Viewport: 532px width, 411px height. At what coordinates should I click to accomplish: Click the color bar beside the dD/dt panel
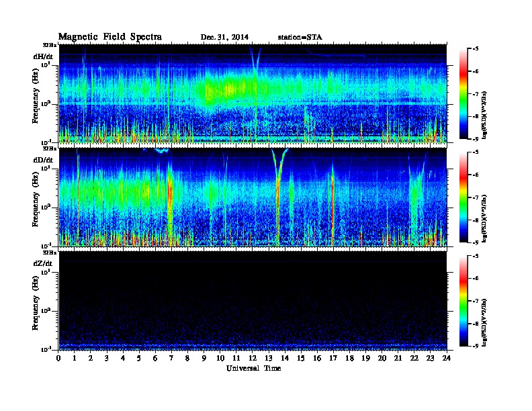pyautogui.click(x=463, y=197)
